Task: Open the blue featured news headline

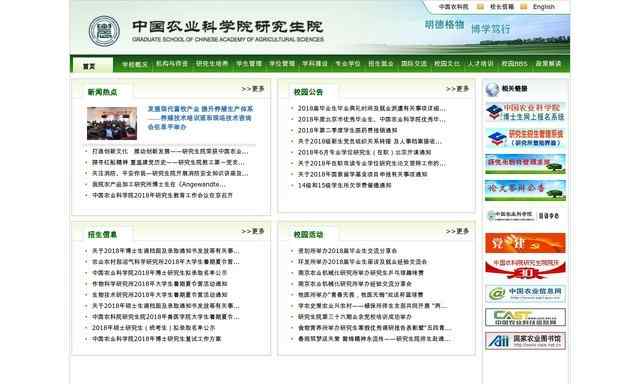Action: click(x=200, y=118)
